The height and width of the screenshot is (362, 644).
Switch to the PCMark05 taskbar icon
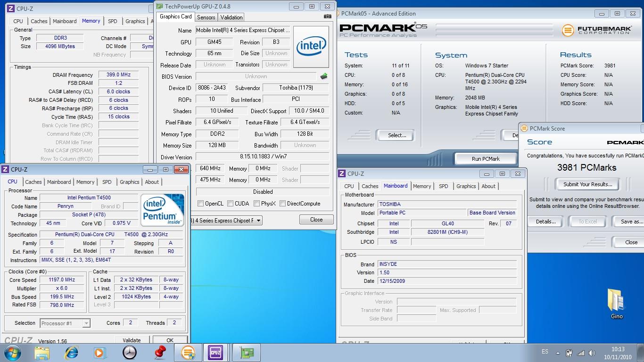pos(188,353)
